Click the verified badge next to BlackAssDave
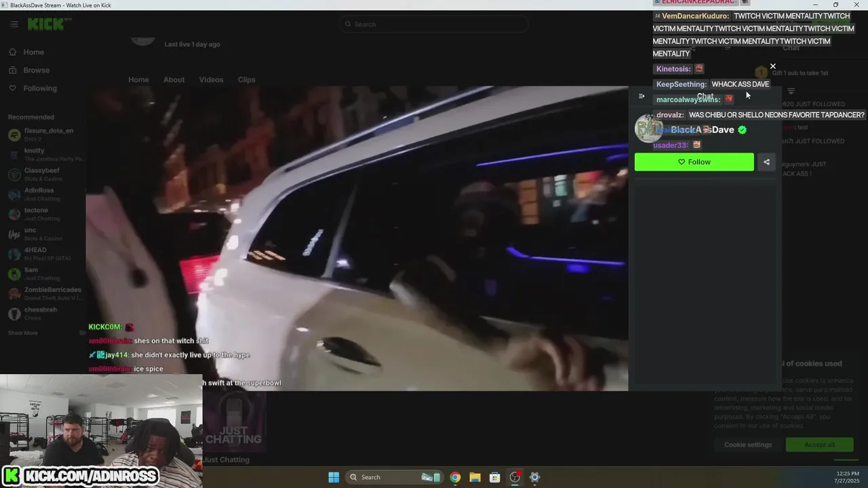The image size is (868, 488). tap(742, 130)
